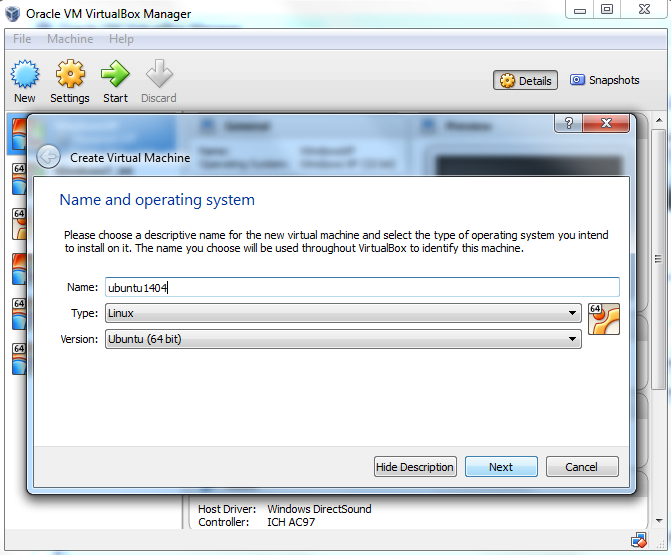Click the Name field containing ubuntu1404
Screen dimensions: 671x555
pyautogui.click(x=362, y=287)
